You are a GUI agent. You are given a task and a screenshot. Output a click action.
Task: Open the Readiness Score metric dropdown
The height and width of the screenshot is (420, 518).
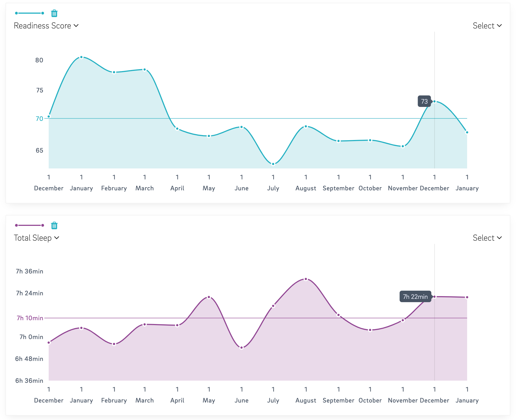(46, 26)
